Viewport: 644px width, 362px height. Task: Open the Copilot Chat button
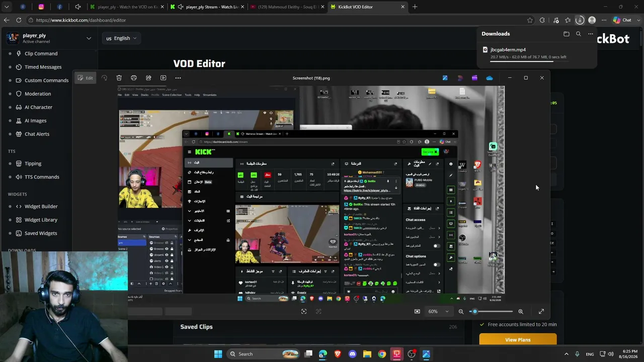(x=622, y=20)
